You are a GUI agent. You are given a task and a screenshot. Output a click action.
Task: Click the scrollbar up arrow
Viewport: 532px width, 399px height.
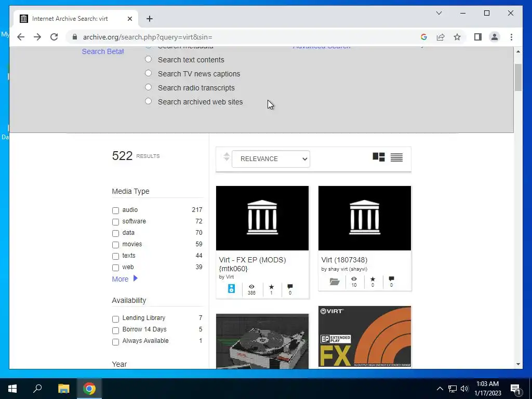pos(518,51)
